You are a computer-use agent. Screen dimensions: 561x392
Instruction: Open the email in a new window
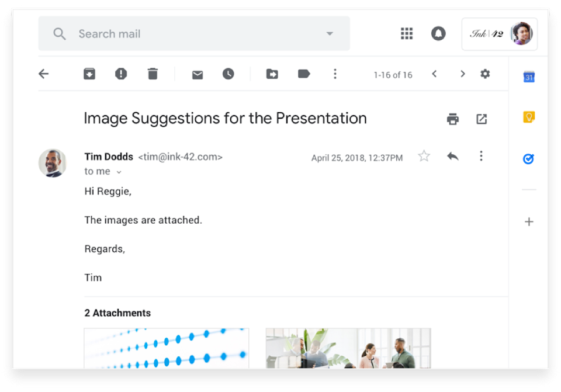tap(480, 118)
